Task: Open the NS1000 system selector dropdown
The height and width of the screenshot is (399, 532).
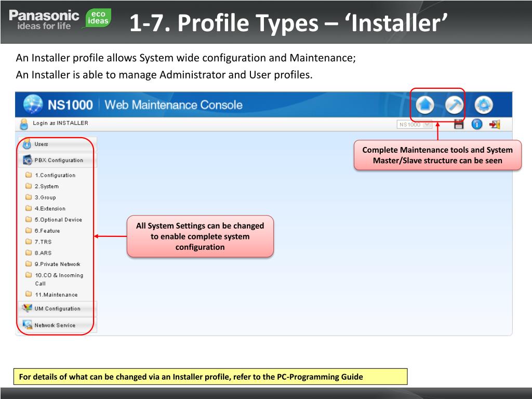Action: coord(414,125)
